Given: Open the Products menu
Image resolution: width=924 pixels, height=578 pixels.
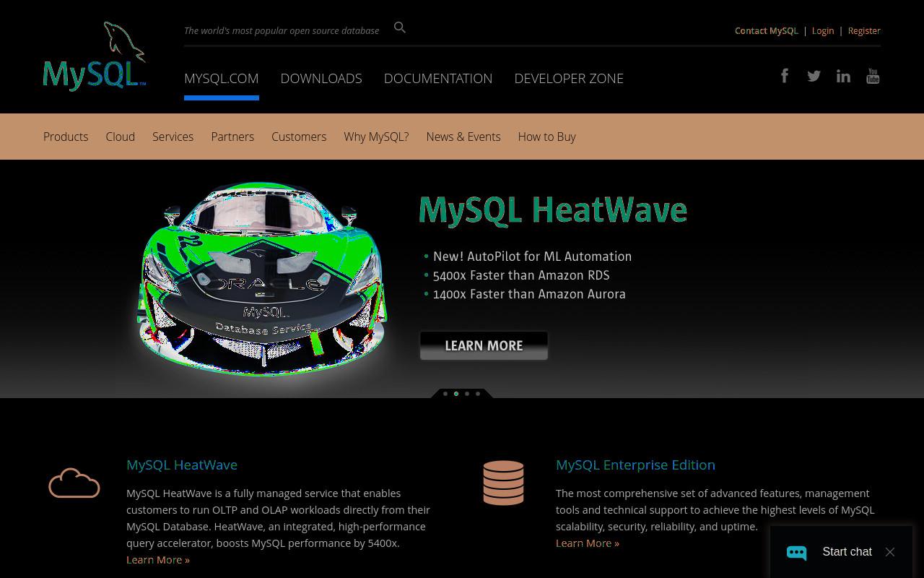Looking at the screenshot, I should tap(66, 137).
